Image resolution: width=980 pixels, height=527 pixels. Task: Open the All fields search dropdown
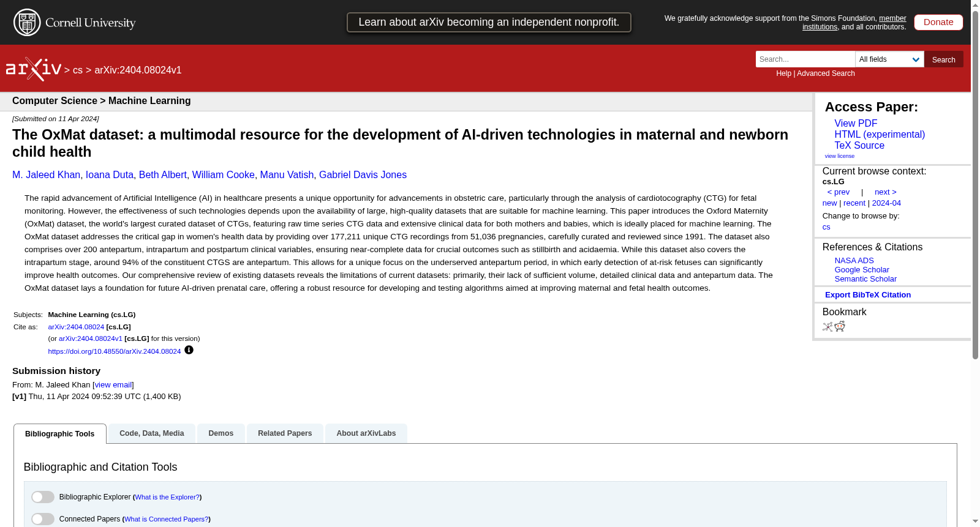(889, 59)
